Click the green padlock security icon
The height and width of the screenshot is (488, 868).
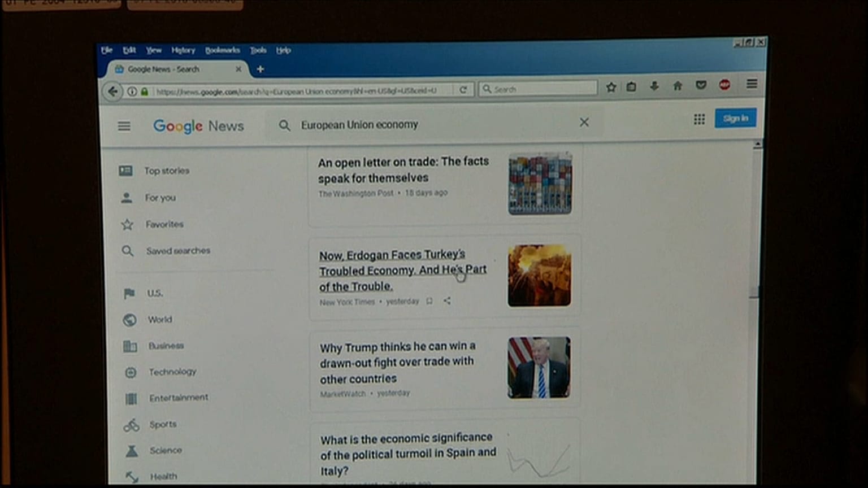click(145, 91)
